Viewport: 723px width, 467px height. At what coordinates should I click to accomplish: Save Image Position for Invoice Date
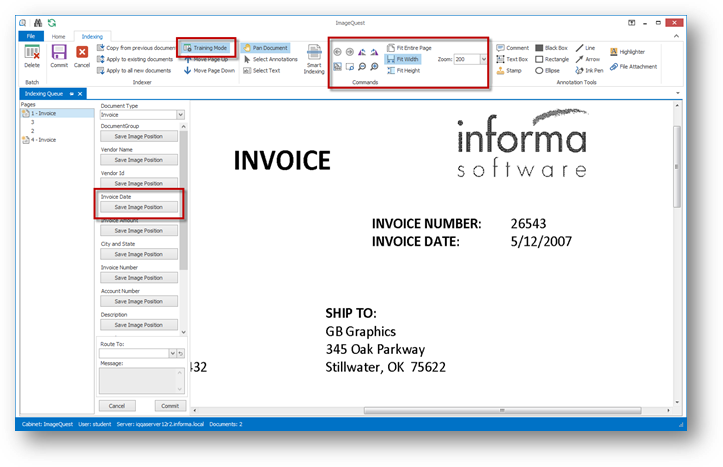pyautogui.click(x=139, y=207)
